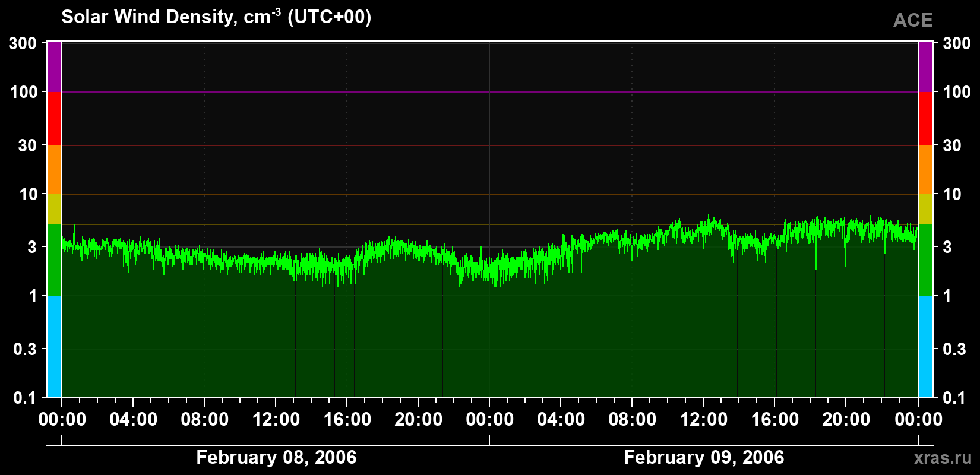Click the cyan band on right scale
980x475 pixels.
coord(925,346)
